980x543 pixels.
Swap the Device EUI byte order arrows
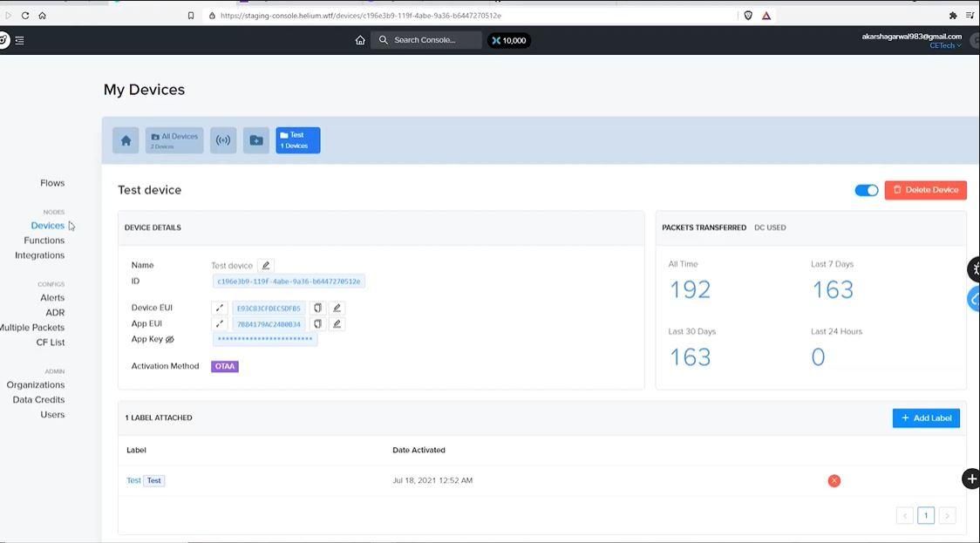pos(220,308)
